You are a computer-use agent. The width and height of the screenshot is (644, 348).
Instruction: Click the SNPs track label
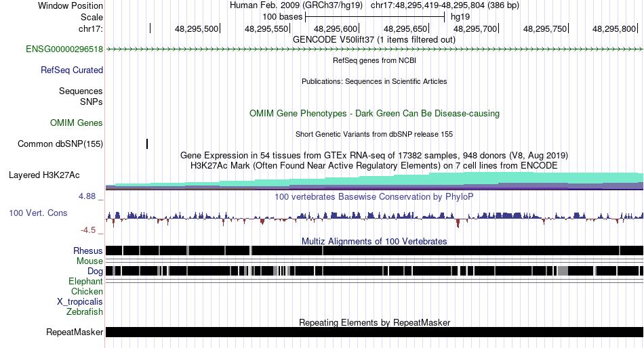point(92,102)
